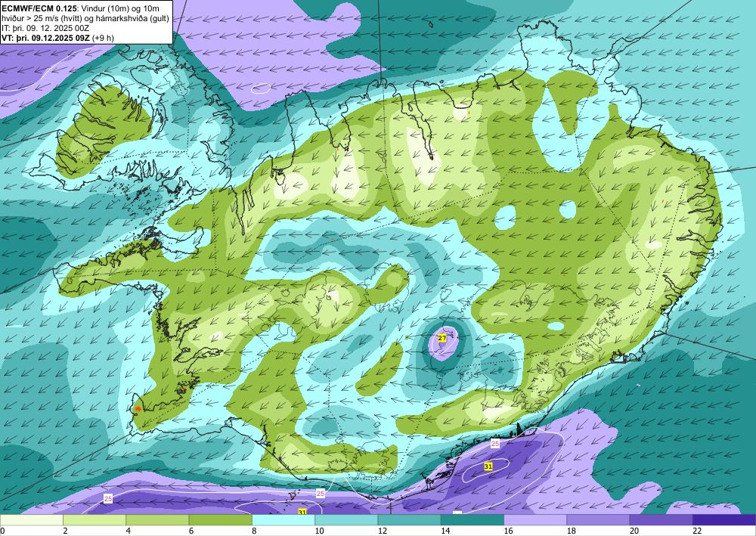Click the 6–8 m/s olive green legend swatch
The height and width of the screenshot is (536, 756).
click(x=220, y=520)
